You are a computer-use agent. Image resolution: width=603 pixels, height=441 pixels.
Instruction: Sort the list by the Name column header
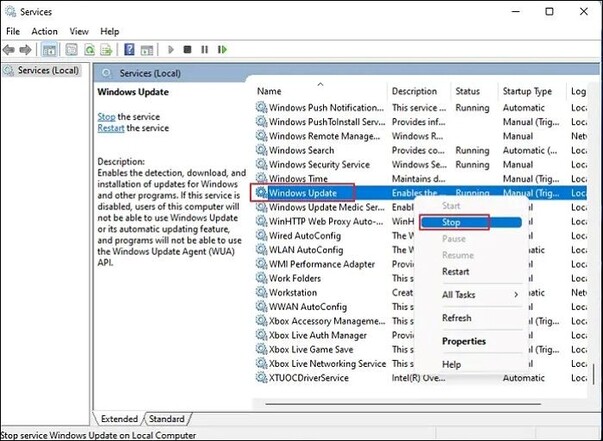pyautogui.click(x=270, y=91)
